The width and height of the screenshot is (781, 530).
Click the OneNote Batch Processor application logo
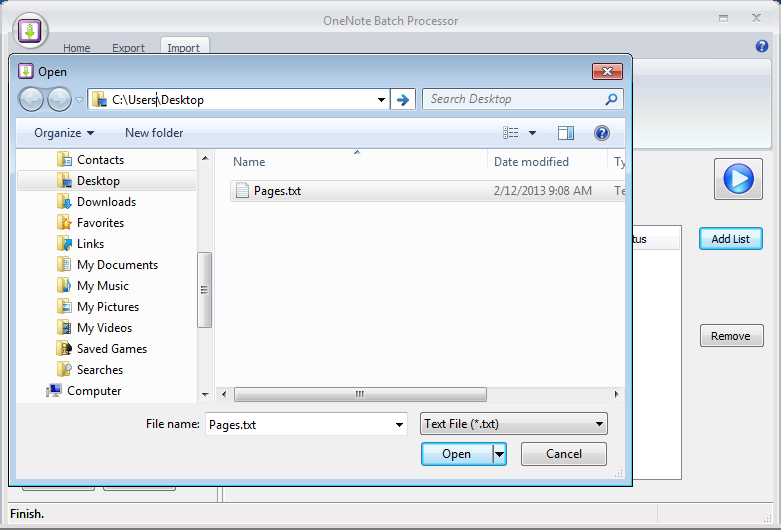31,30
